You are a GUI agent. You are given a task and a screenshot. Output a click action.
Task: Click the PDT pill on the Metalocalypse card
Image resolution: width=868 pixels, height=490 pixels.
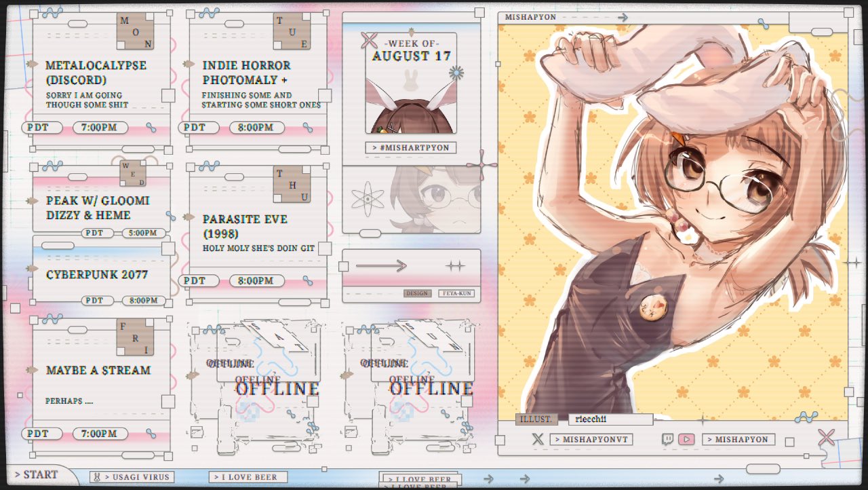click(42, 128)
